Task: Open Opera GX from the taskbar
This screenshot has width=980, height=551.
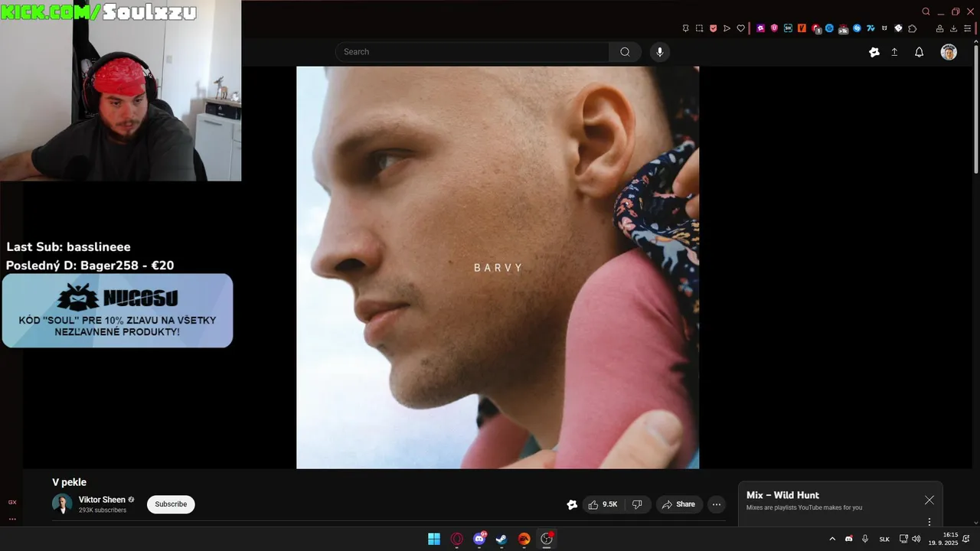Action: click(x=457, y=539)
